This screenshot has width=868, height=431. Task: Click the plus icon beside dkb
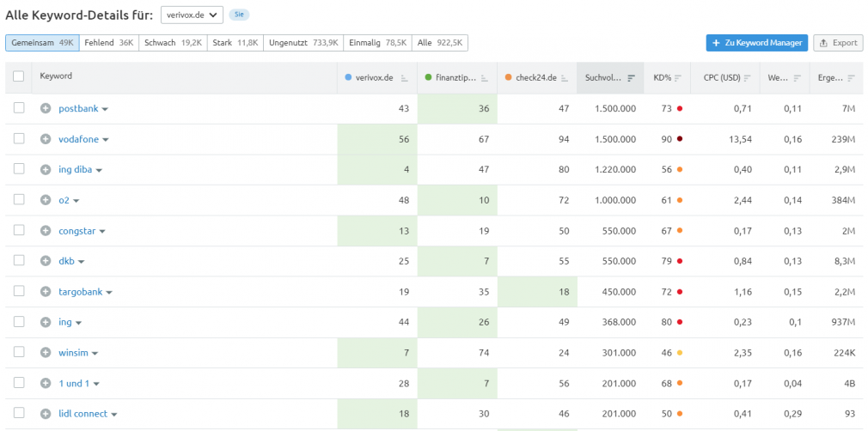click(x=46, y=261)
